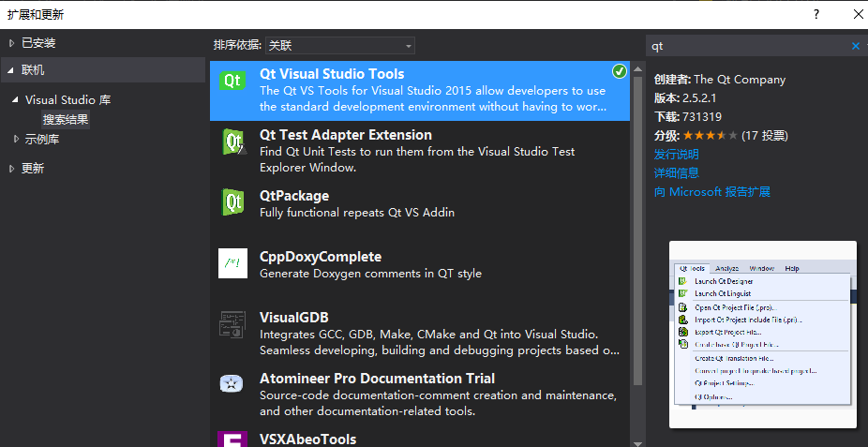Click the QtPackage extension icon
868x447 pixels.
[x=232, y=202]
